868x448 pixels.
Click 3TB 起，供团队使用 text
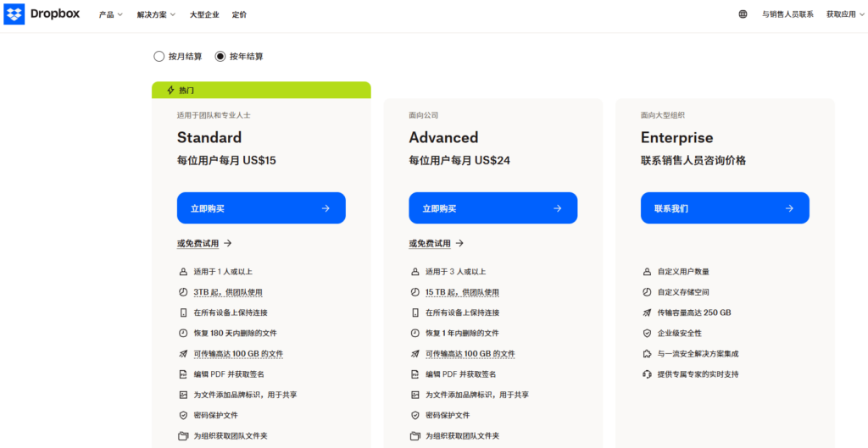(228, 292)
